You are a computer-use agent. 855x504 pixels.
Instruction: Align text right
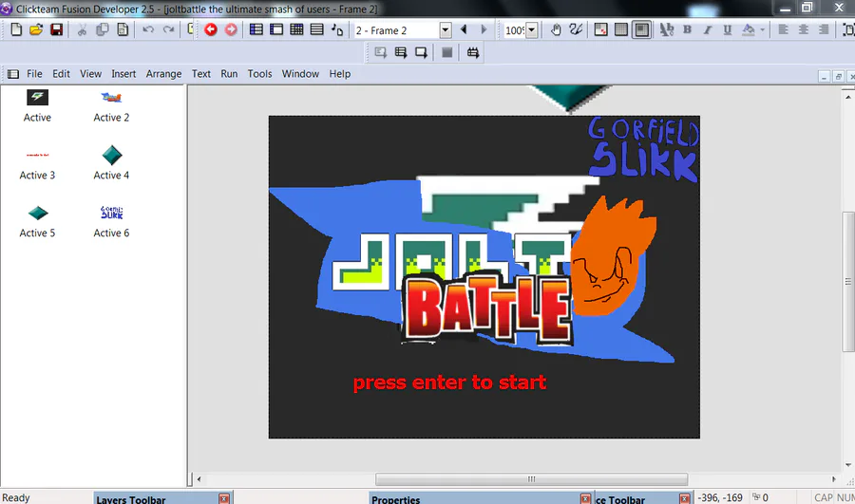[x=824, y=29]
